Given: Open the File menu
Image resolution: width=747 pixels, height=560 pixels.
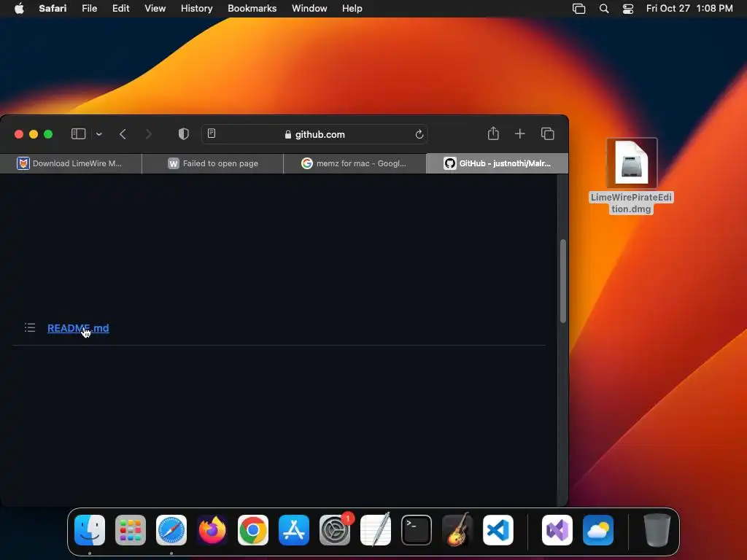Looking at the screenshot, I should (x=89, y=9).
